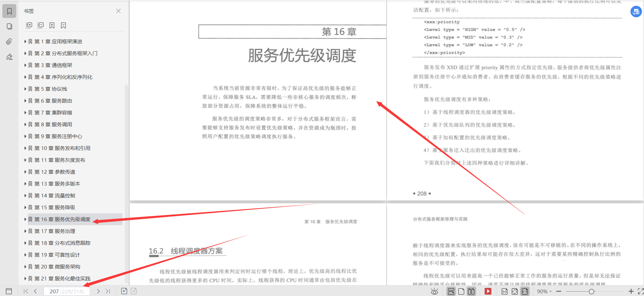Viewport: 644px width, 296px height.
Task: Go forward to next view
Action: coord(134,291)
